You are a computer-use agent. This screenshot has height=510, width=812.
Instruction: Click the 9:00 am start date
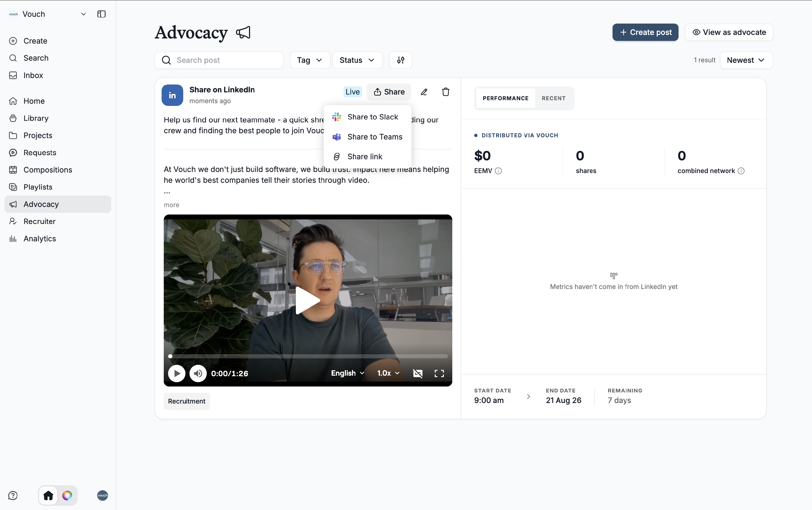click(489, 400)
